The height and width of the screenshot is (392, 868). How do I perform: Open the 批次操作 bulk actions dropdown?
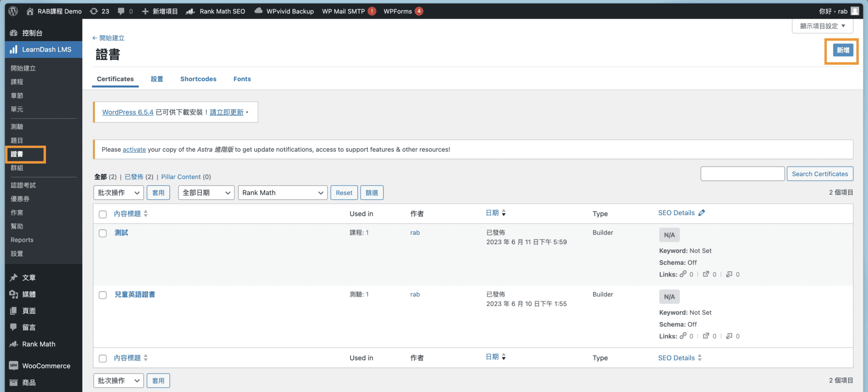tap(118, 192)
